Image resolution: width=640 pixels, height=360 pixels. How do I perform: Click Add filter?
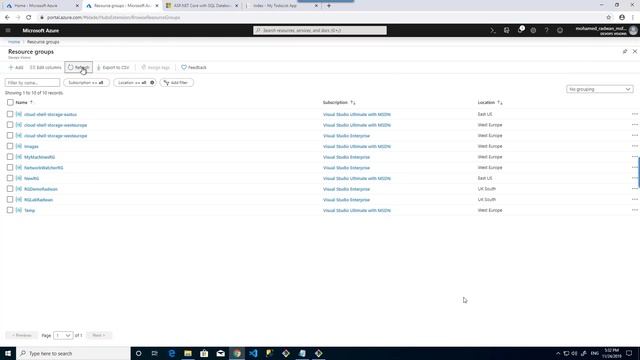coord(176,82)
